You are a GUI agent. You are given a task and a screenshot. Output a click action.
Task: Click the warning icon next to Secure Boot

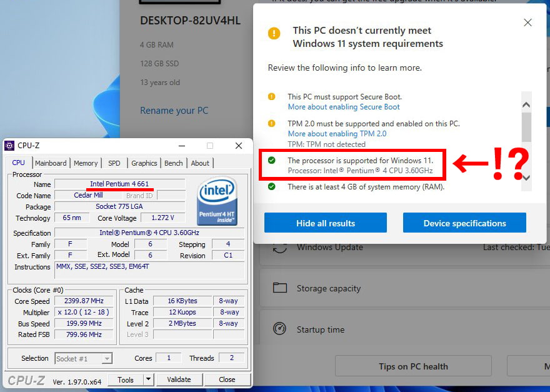271,96
